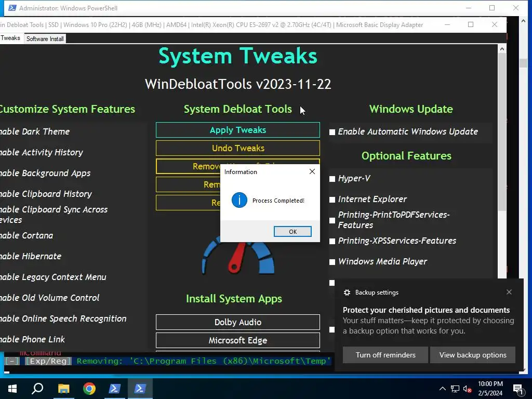
Task: Click the Legacy Context Menu option label
Action: [x=53, y=277]
